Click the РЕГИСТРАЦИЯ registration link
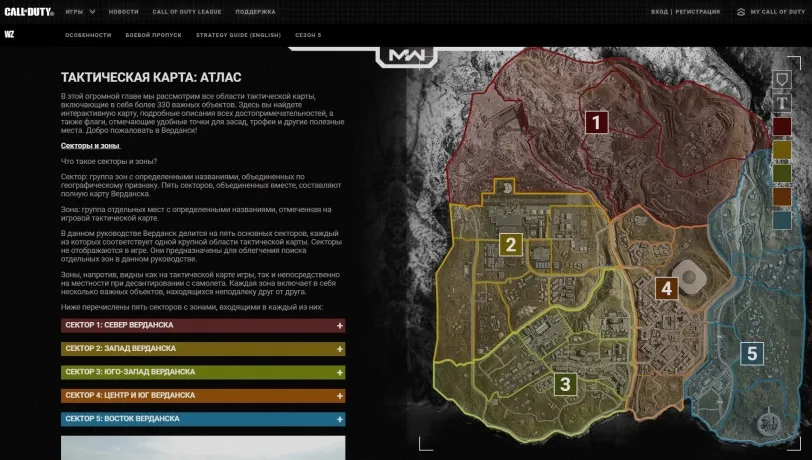The image size is (812, 460). pyautogui.click(x=698, y=11)
